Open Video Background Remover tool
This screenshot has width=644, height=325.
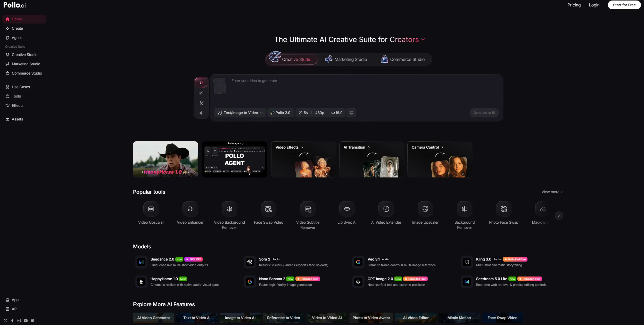click(229, 216)
